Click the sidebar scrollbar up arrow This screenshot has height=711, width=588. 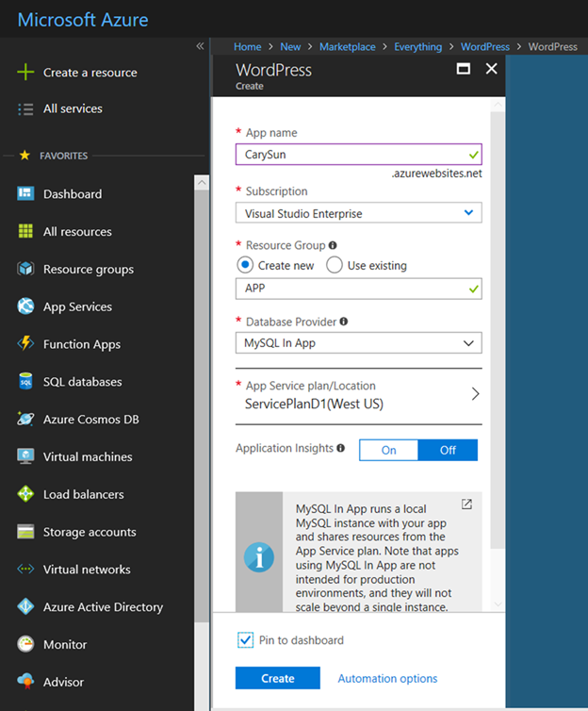click(x=202, y=183)
